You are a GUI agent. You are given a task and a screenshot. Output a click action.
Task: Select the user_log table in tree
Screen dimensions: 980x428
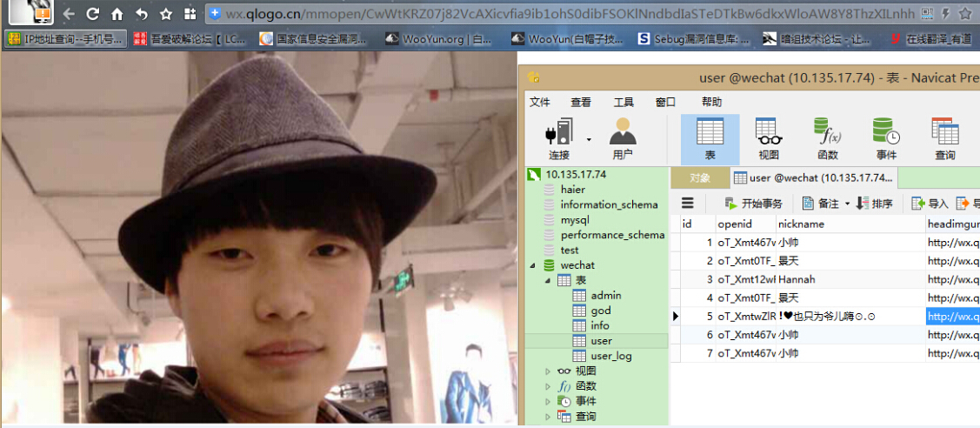tap(611, 356)
